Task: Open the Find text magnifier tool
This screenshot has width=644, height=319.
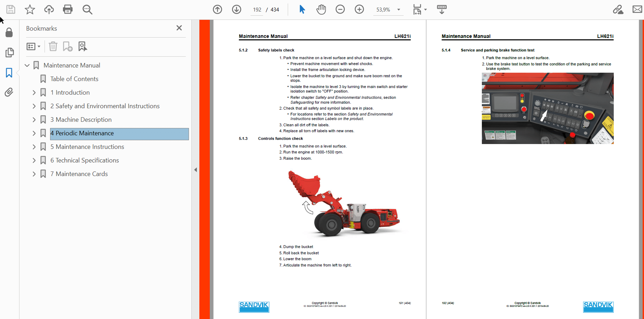Action: coord(87,9)
